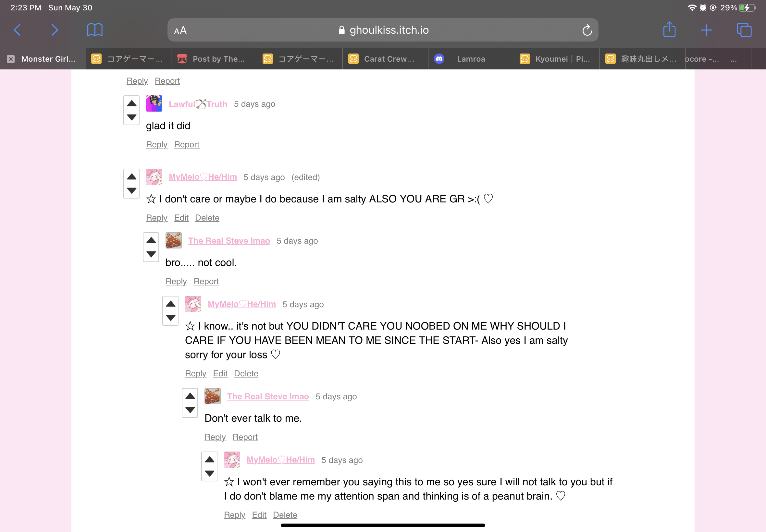
Task: Downvote the "bro..... not cool." comment
Action: click(151, 254)
